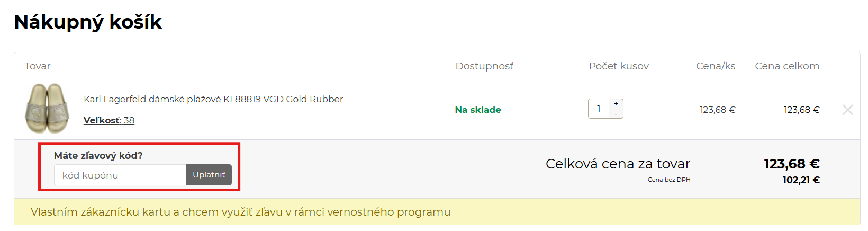Click the bold total price 123,68 €
The width and height of the screenshot is (868, 231).
792,164
